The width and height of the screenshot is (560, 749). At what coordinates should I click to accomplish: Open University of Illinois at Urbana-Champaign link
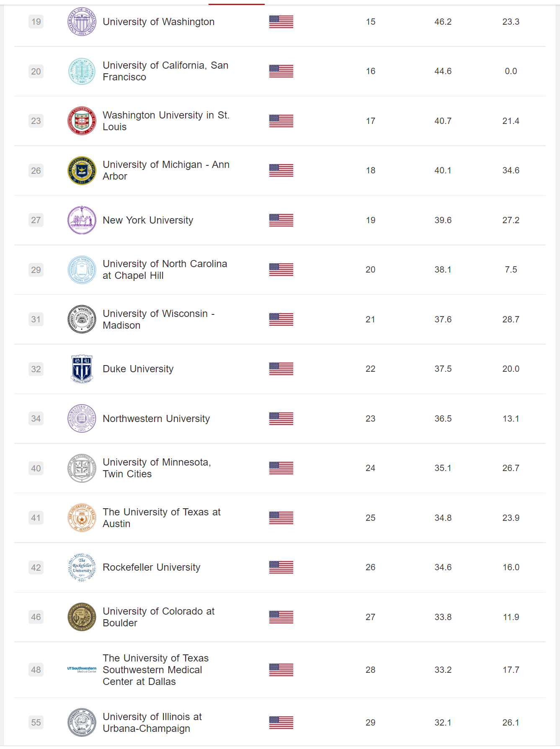(x=152, y=723)
